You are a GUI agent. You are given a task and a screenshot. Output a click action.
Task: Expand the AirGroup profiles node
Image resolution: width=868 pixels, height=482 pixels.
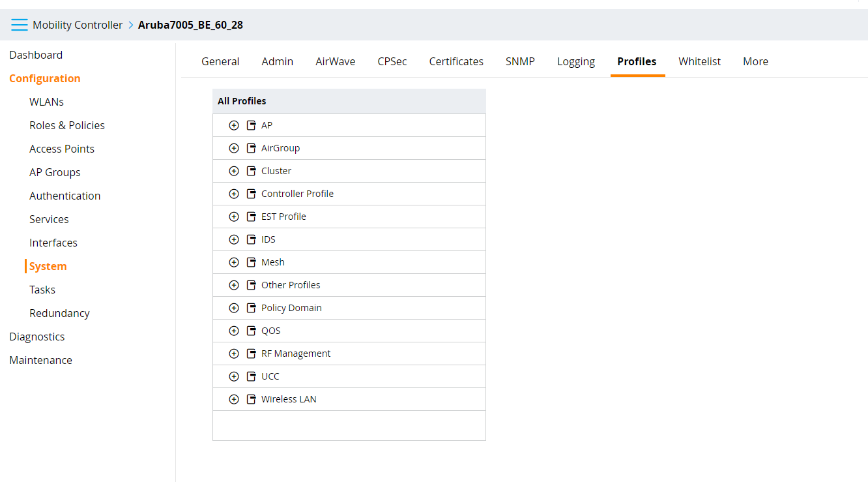pos(234,148)
